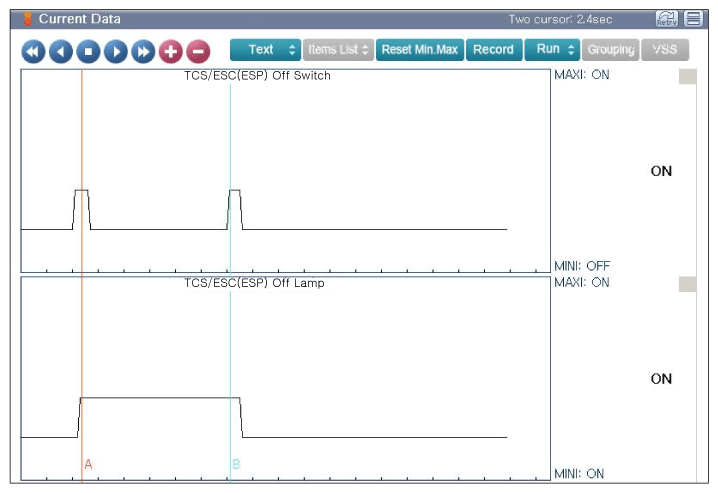Click the Current Data title icon
Screen dimensions: 718x493
point(28,19)
